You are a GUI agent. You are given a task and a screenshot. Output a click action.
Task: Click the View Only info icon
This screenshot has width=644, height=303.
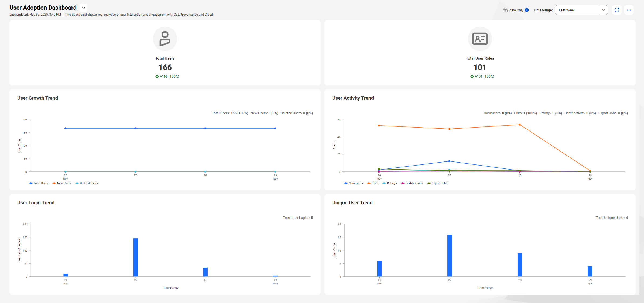click(527, 10)
